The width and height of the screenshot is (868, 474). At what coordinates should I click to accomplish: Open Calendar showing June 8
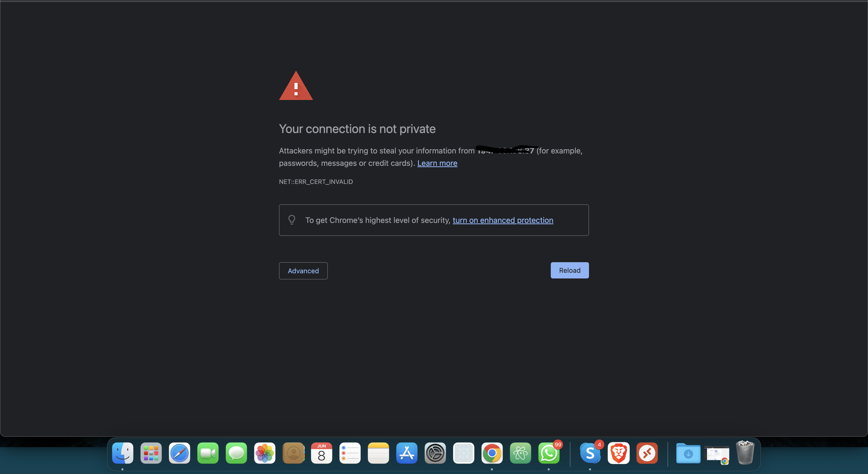pyautogui.click(x=321, y=453)
